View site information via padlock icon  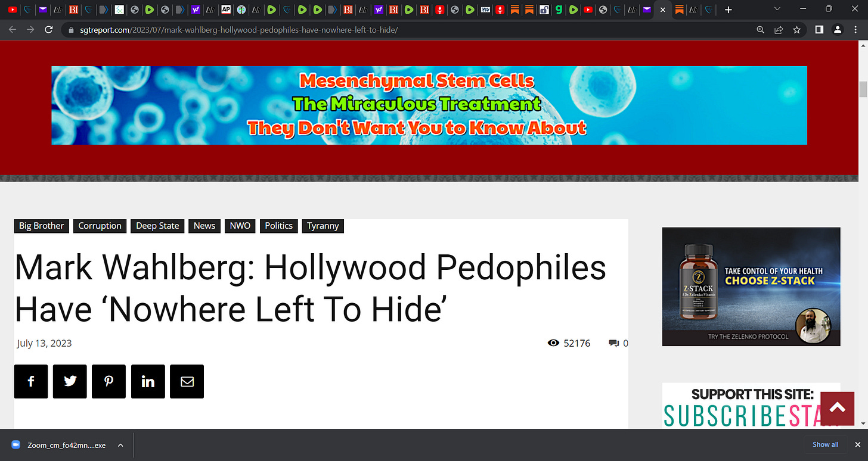point(71,30)
